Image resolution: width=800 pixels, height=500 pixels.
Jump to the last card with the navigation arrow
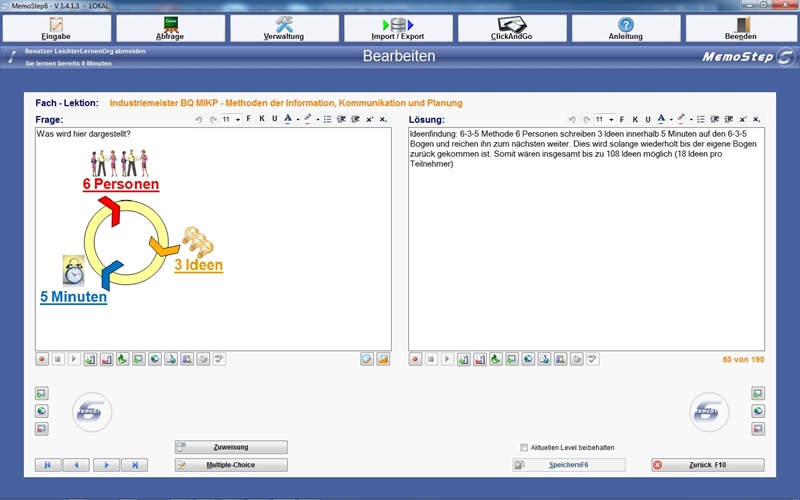tap(134, 465)
